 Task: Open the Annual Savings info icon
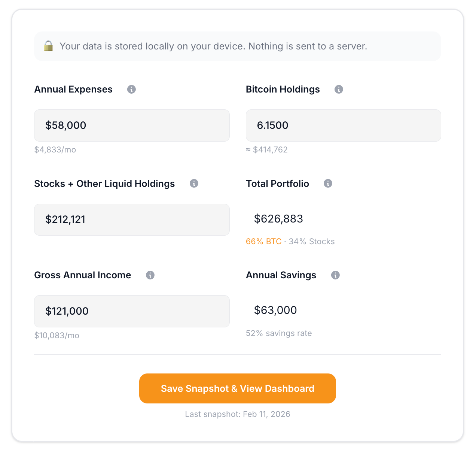tap(335, 275)
